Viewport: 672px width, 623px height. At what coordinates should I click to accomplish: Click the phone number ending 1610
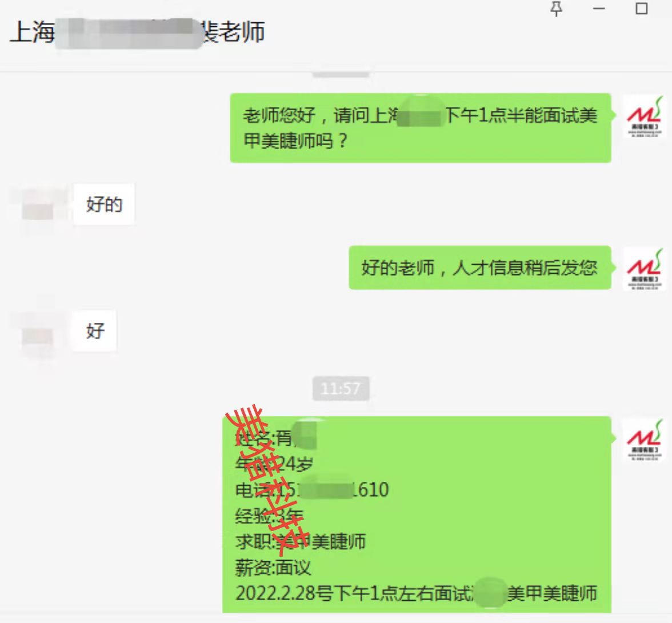coord(312,490)
